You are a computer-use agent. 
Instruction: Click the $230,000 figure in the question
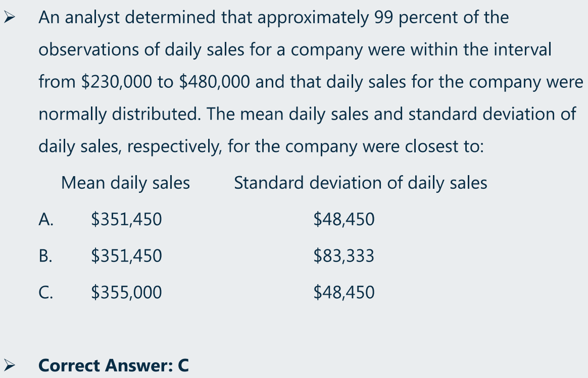(117, 82)
